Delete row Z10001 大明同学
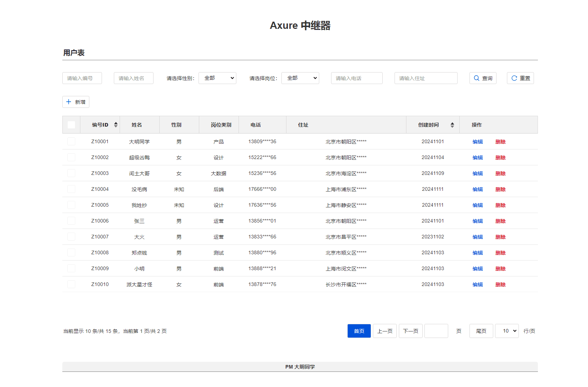The image size is (588, 387). click(500, 142)
